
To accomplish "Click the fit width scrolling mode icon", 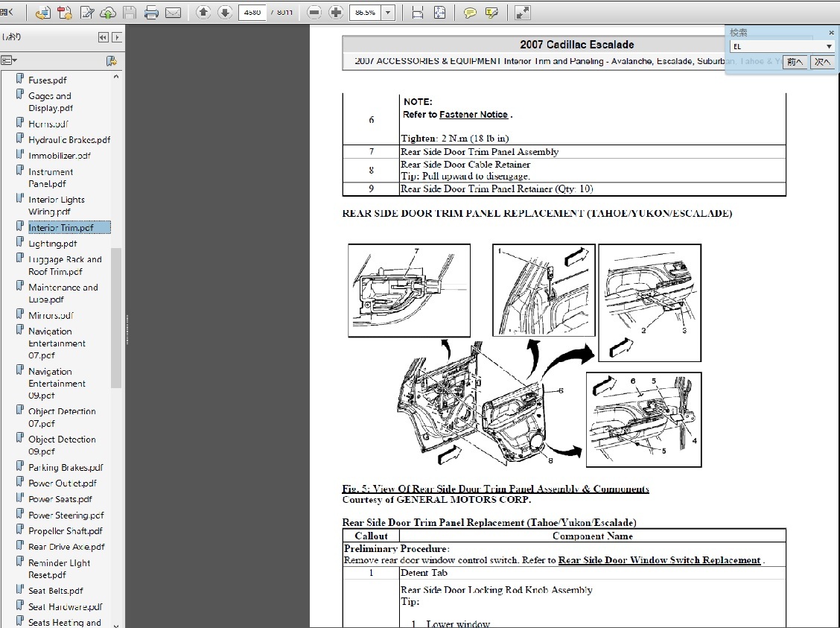I will pyautogui.click(x=417, y=13).
